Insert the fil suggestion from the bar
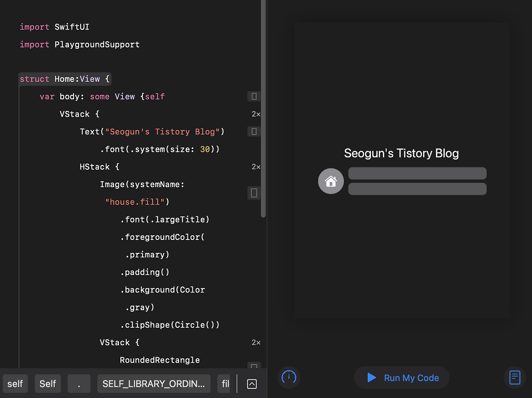Viewport: 532px width, 398px height. (x=224, y=383)
